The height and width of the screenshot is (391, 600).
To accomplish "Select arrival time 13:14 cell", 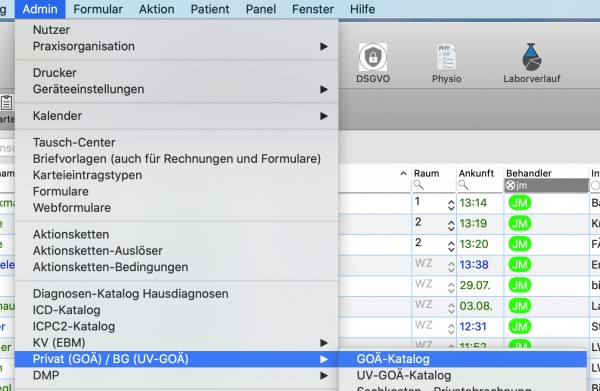I will [473, 203].
